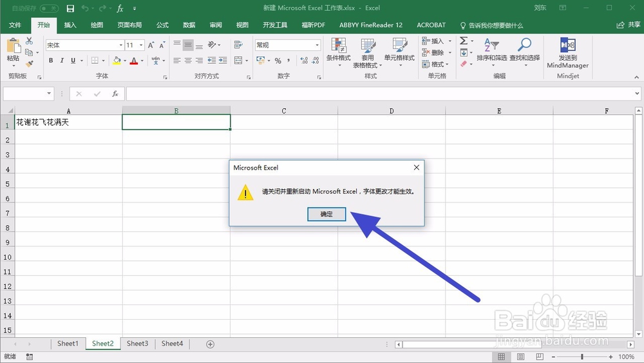This screenshot has width=644, height=363.
Task: Expand the formula bar
Action: 637,93
